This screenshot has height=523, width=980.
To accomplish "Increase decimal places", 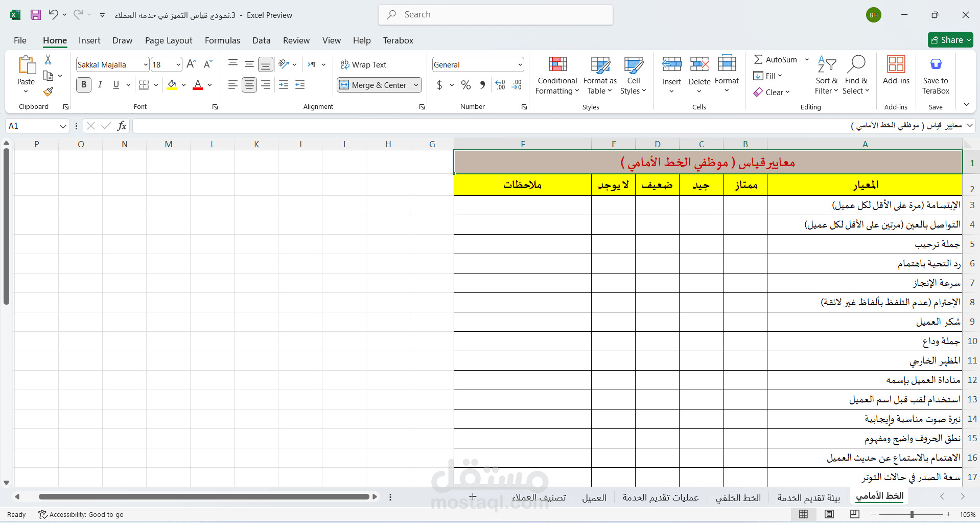I will [x=500, y=85].
